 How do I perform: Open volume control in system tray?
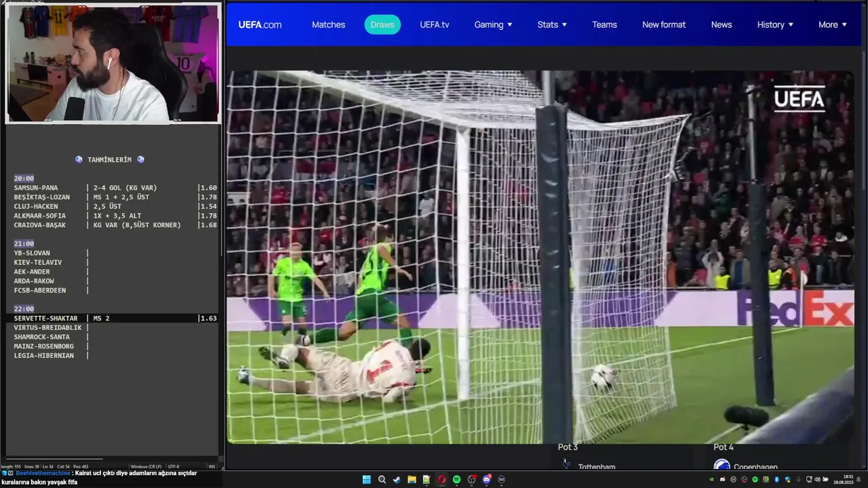point(817,479)
